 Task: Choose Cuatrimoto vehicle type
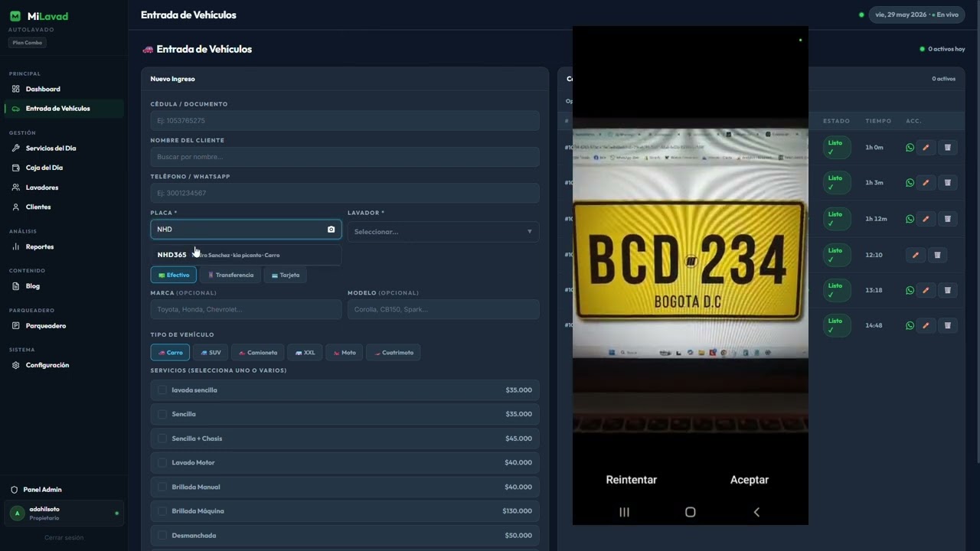pos(394,353)
